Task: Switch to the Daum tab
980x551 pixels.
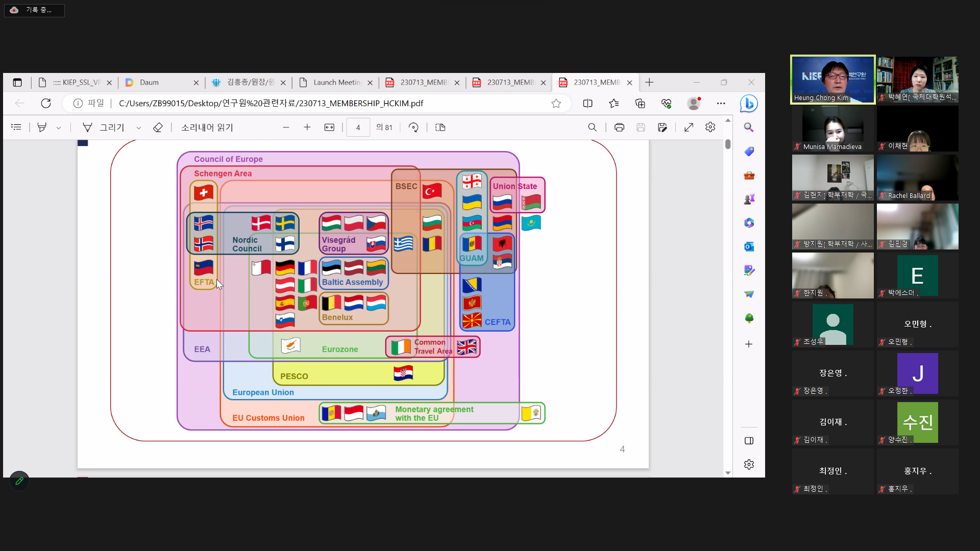Action: [149, 83]
